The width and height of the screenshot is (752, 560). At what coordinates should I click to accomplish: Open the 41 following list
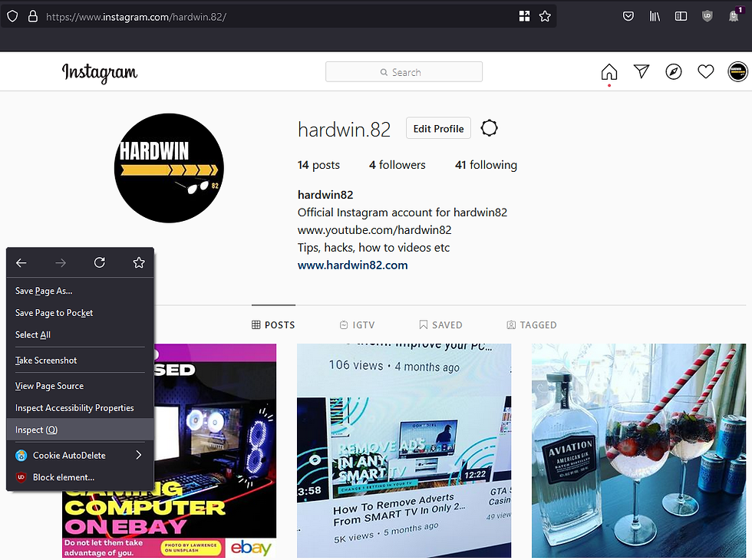[x=486, y=165]
